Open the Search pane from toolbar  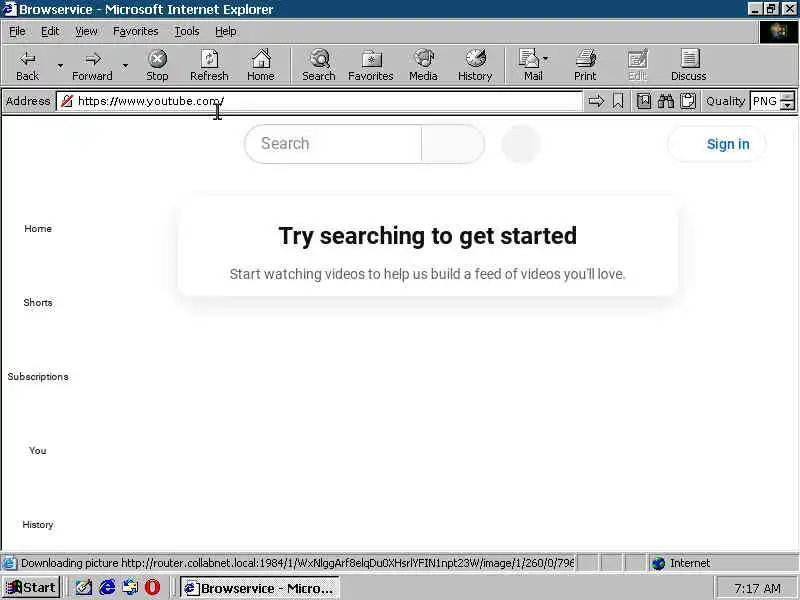pos(319,65)
